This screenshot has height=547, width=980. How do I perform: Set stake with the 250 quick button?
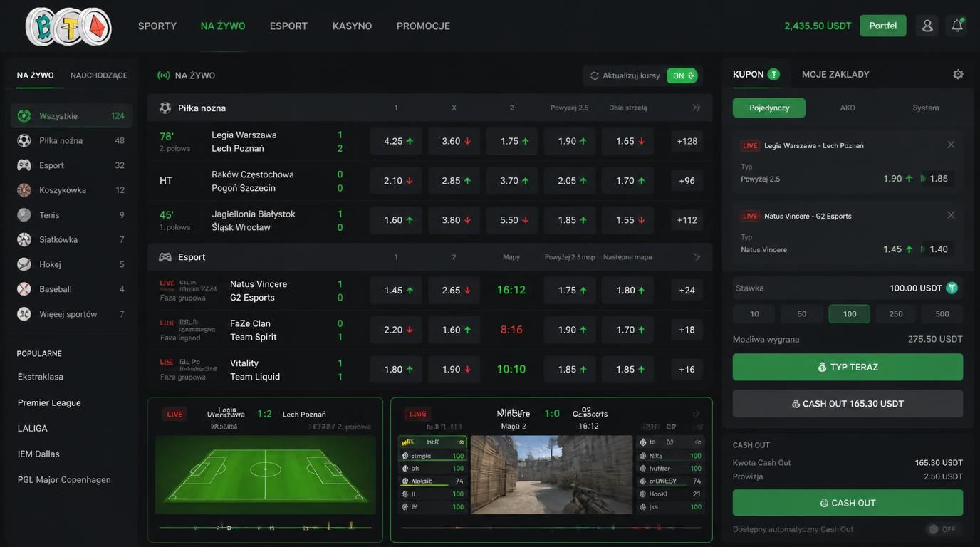[896, 314]
